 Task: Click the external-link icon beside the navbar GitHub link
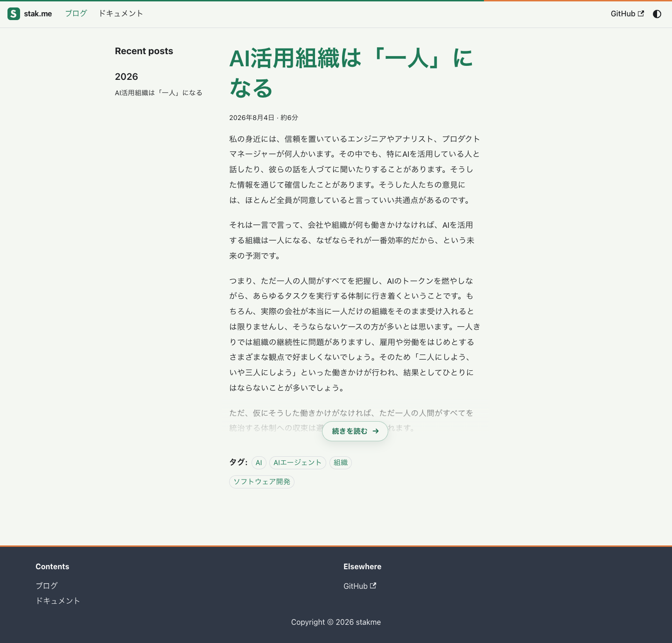pyautogui.click(x=641, y=14)
